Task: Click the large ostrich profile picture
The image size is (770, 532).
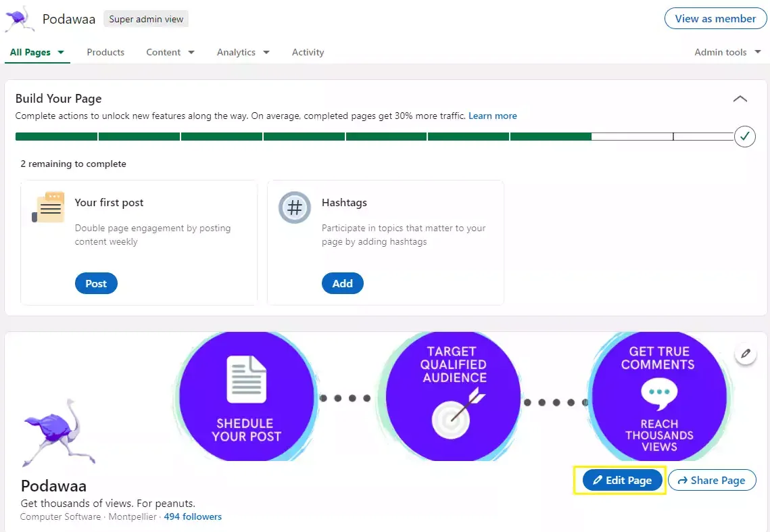Action: click(59, 433)
